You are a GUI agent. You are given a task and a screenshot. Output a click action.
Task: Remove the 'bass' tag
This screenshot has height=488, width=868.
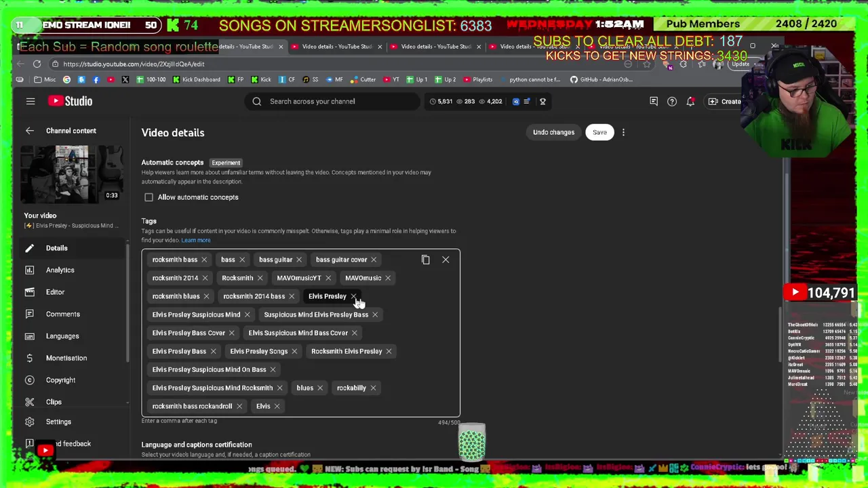click(242, 260)
